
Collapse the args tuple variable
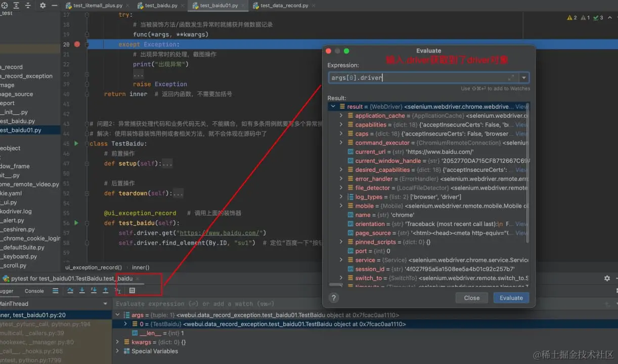[118, 315]
